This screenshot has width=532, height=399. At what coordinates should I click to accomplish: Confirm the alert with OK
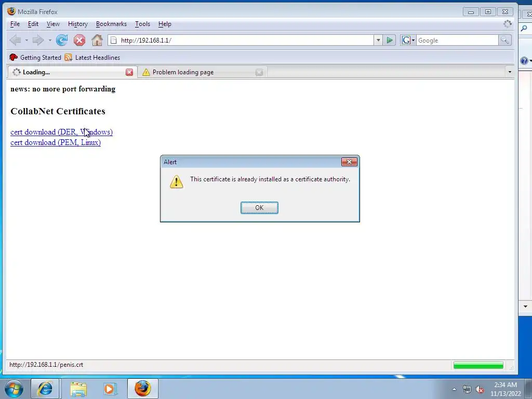[259, 208]
